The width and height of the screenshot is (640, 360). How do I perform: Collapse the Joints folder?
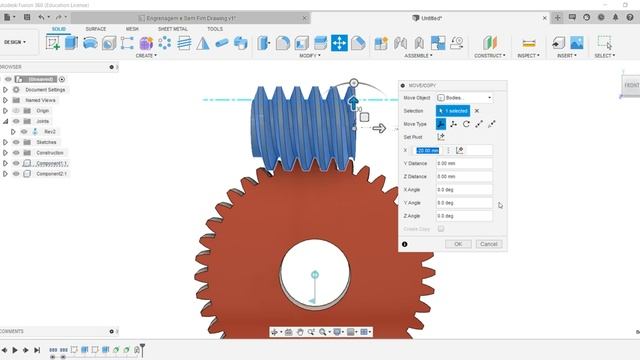5,121
